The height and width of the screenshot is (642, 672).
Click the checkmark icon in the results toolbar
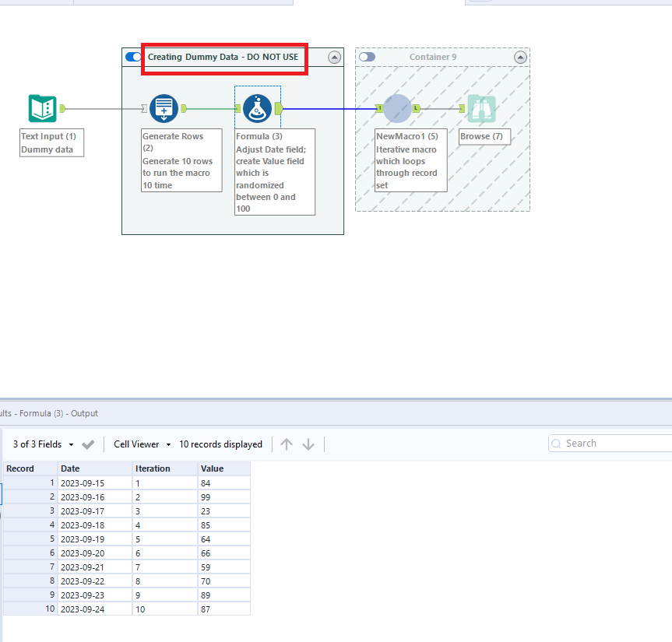click(x=88, y=444)
